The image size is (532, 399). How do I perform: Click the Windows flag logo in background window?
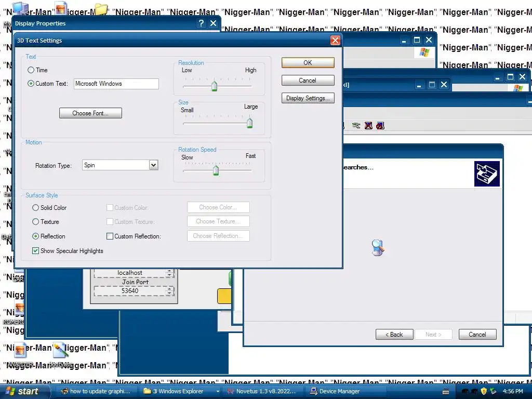[424, 52]
